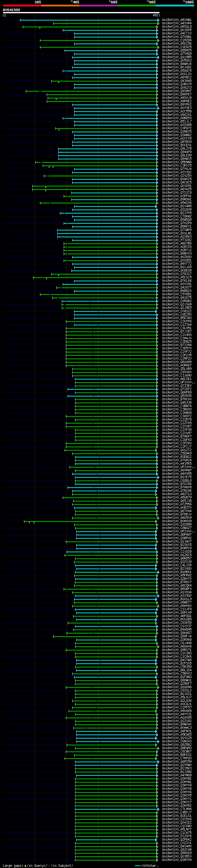
Task: Click the cyan 100-character scale line
Action: [138, 866]
